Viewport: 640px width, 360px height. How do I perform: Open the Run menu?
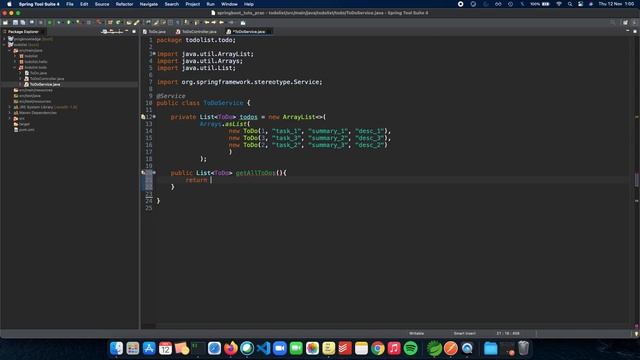click(210, 4)
